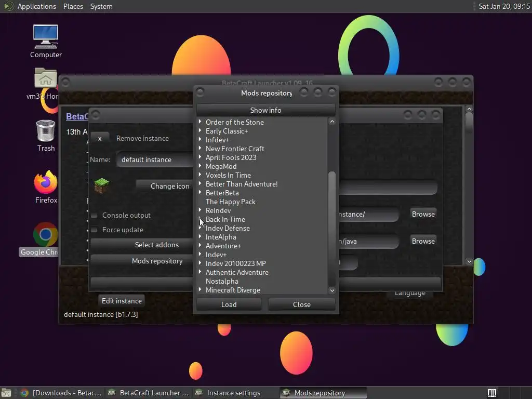
Task: Toggle the Force update checkbox
Action: click(95, 230)
